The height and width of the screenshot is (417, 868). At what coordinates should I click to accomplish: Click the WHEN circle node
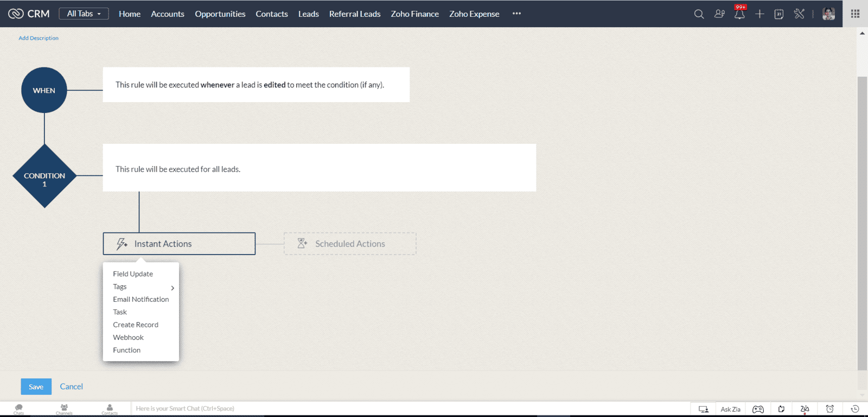[x=44, y=90]
